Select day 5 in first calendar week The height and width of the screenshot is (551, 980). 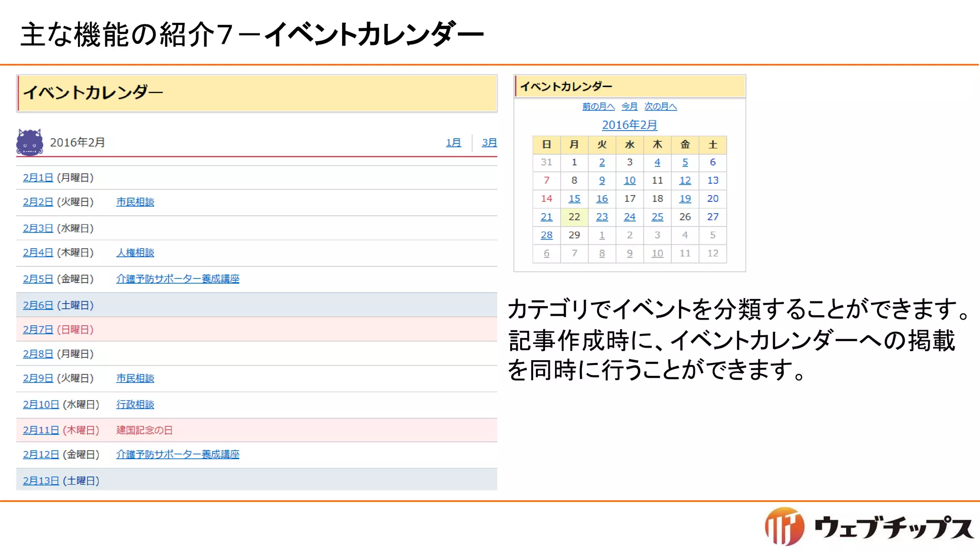tap(685, 163)
